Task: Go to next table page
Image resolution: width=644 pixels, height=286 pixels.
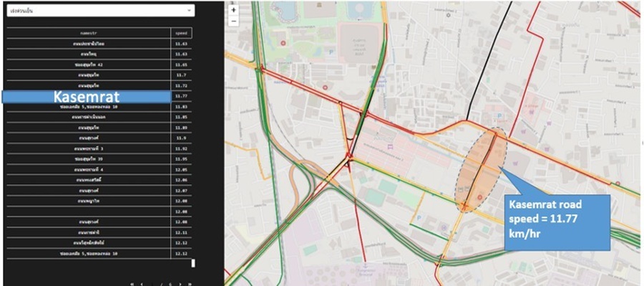Action: click(180, 284)
